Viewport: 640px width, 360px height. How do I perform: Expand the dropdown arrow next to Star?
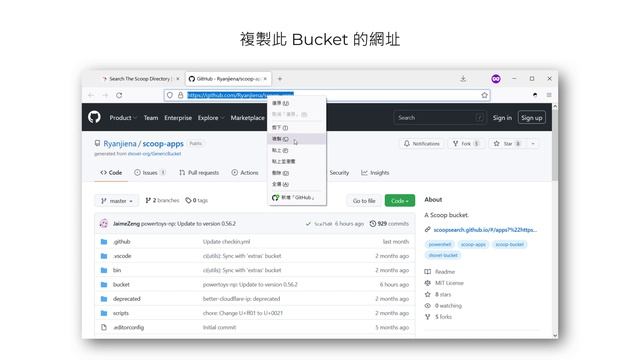[x=533, y=144]
